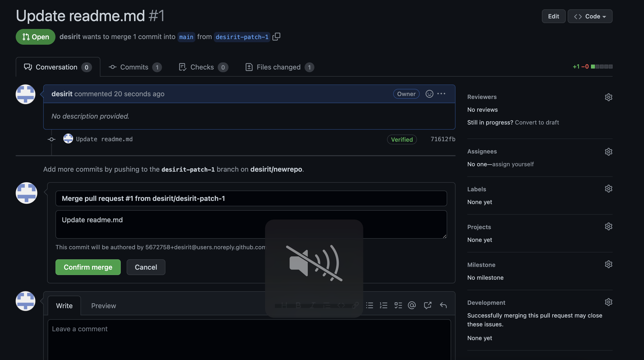Switch to the Checks tab
This screenshot has width=644, height=360.
203,67
